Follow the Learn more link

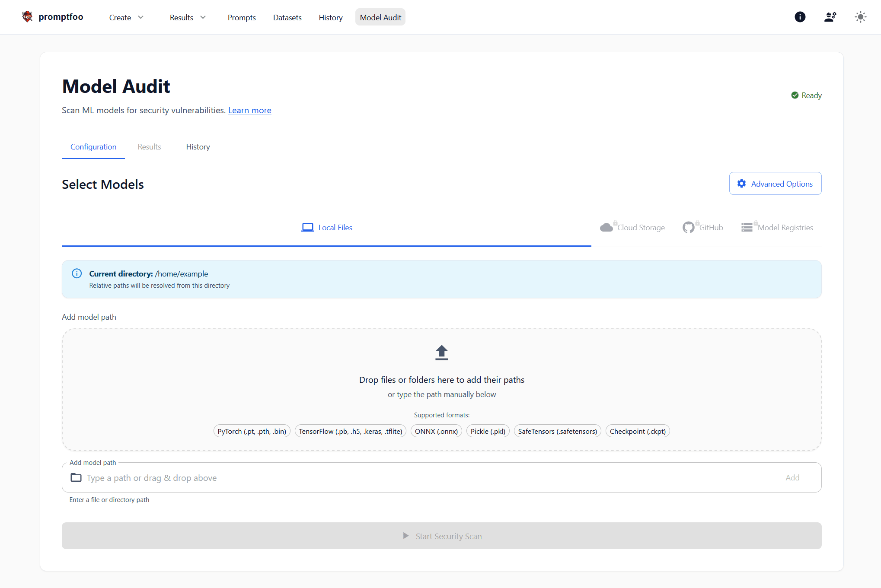[x=249, y=110]
